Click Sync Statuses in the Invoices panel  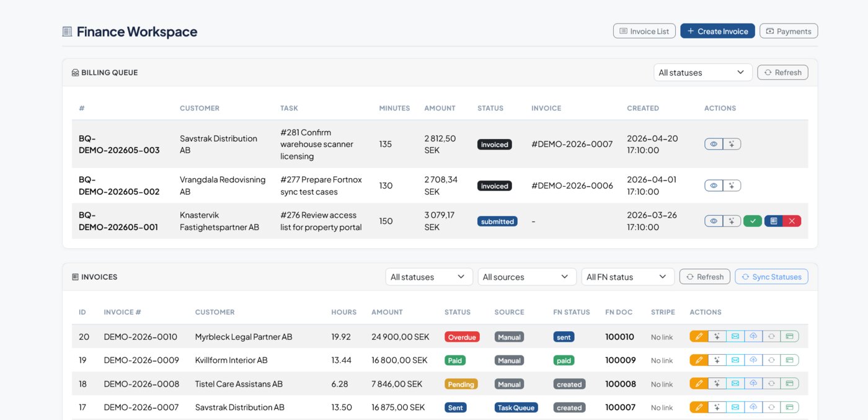tap(771, 276)
